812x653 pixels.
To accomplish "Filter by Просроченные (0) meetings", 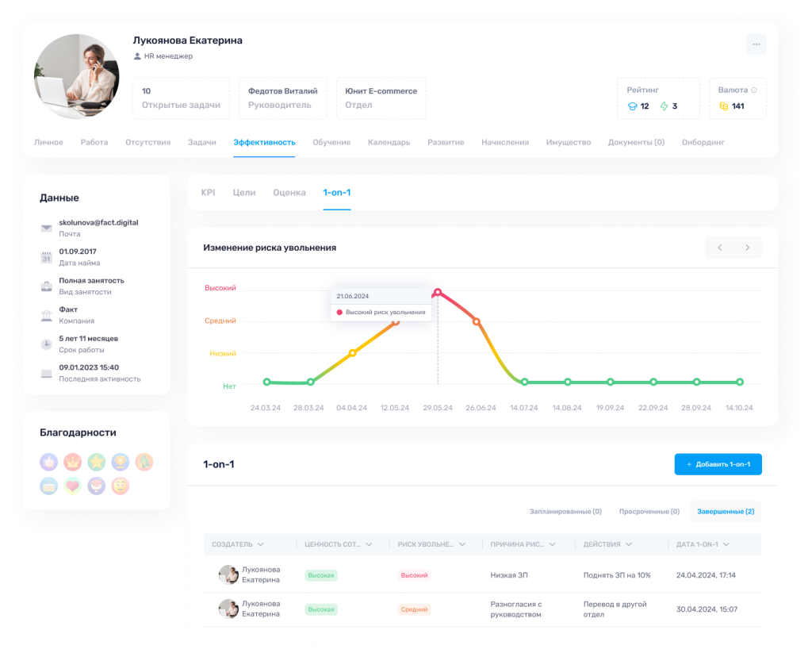I will pos(649,512).
